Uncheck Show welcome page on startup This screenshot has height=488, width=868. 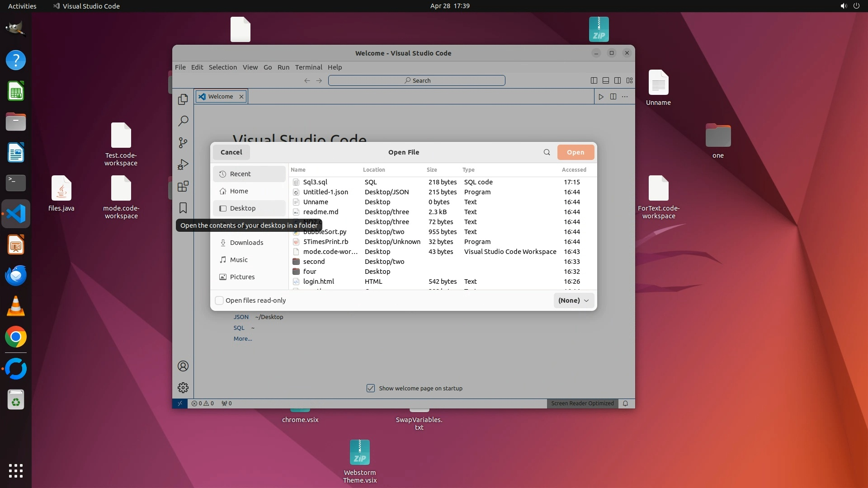(x=371, y=388)
